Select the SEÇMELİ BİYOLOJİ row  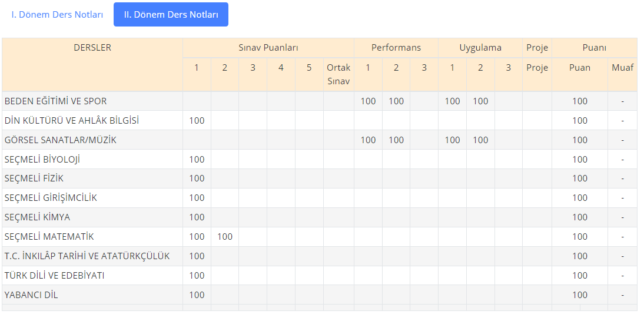point(320,159)
